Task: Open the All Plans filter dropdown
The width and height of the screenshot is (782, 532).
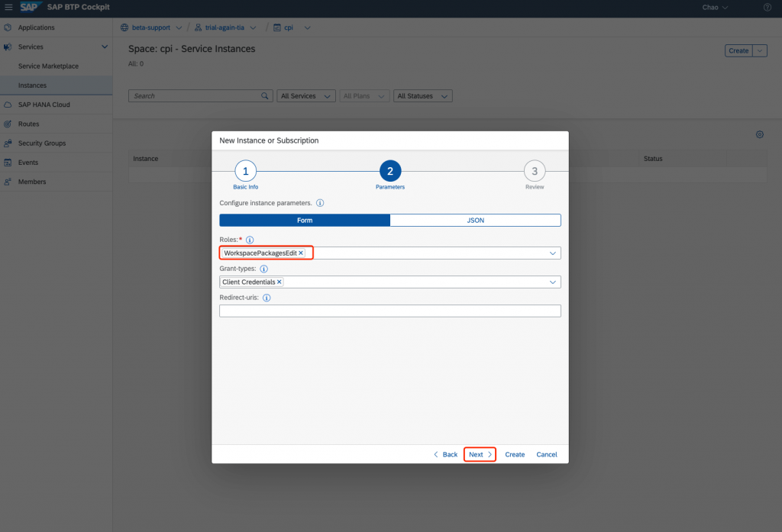Action: pos(364,95)
